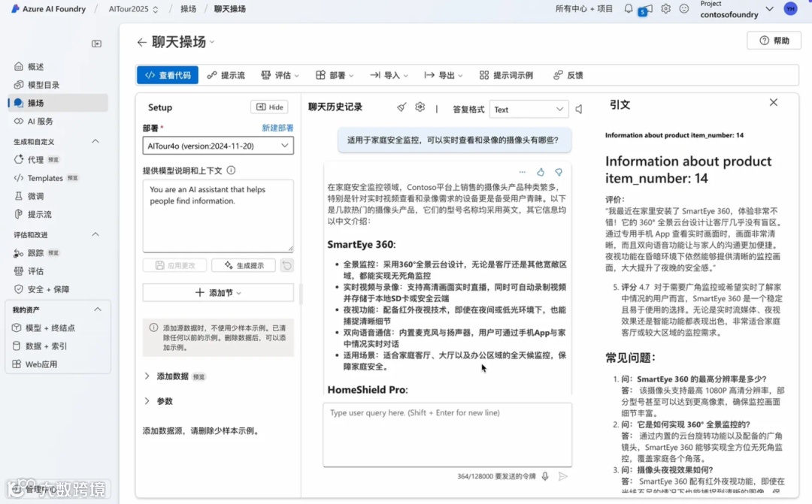Click the 帮助 help button
Image resolution: width=812 pixels, height=504 pixels.
point(774,41)
